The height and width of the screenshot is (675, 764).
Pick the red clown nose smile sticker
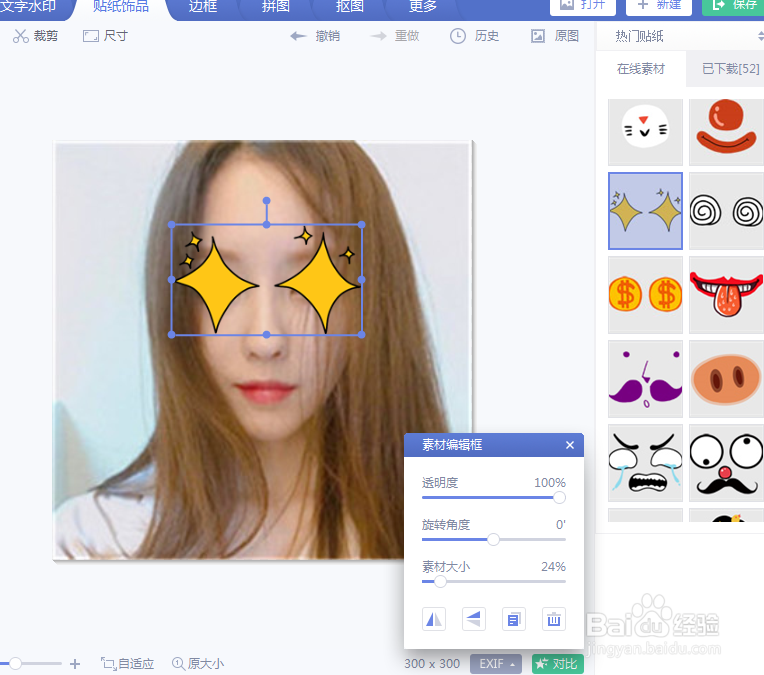pyautogui.click(x=726, y=132)
